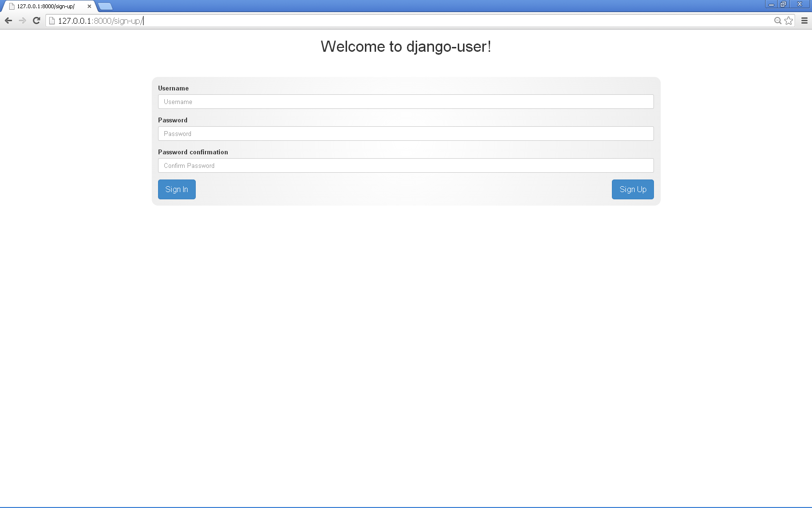Click the Username label

pos(174,88)
